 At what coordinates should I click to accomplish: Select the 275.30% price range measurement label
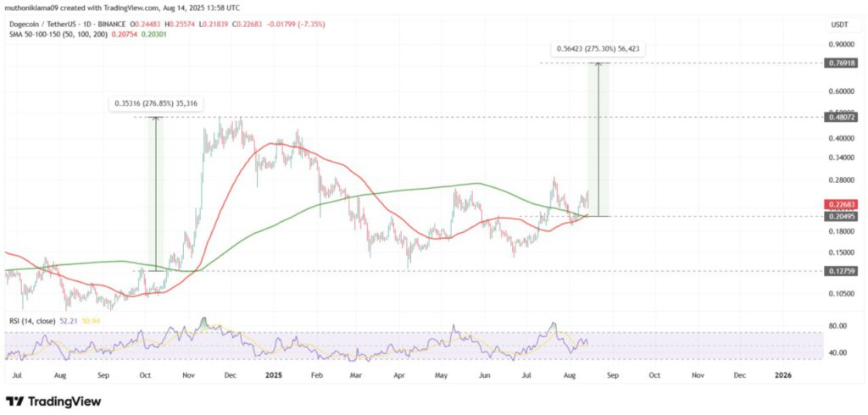[x=598, y=49]
